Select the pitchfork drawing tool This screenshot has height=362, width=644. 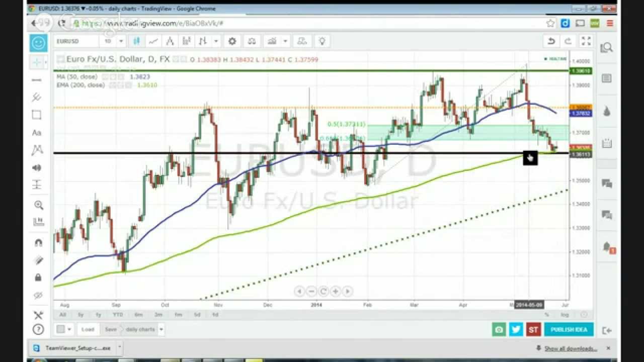37,97
